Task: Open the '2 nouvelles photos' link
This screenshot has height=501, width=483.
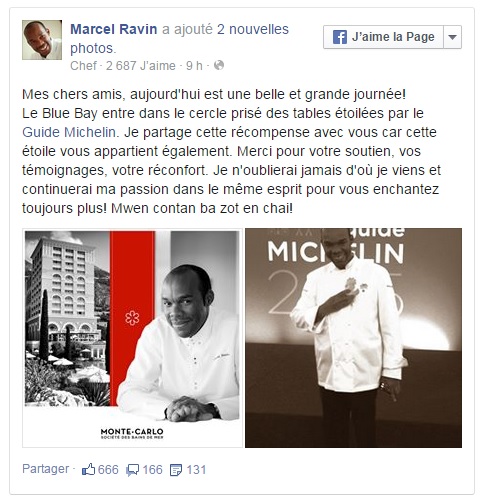Action: pos(179,39)
